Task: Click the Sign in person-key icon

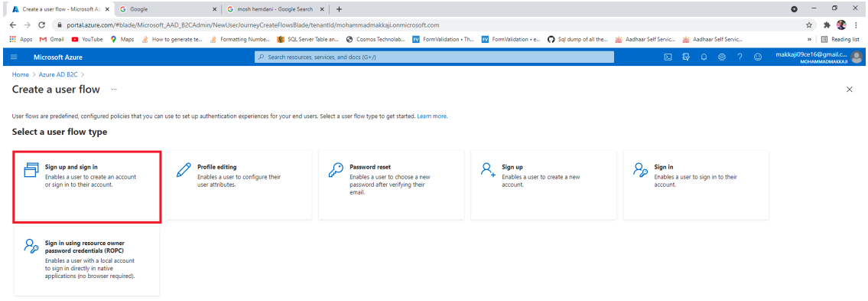Action: (640, 169)
